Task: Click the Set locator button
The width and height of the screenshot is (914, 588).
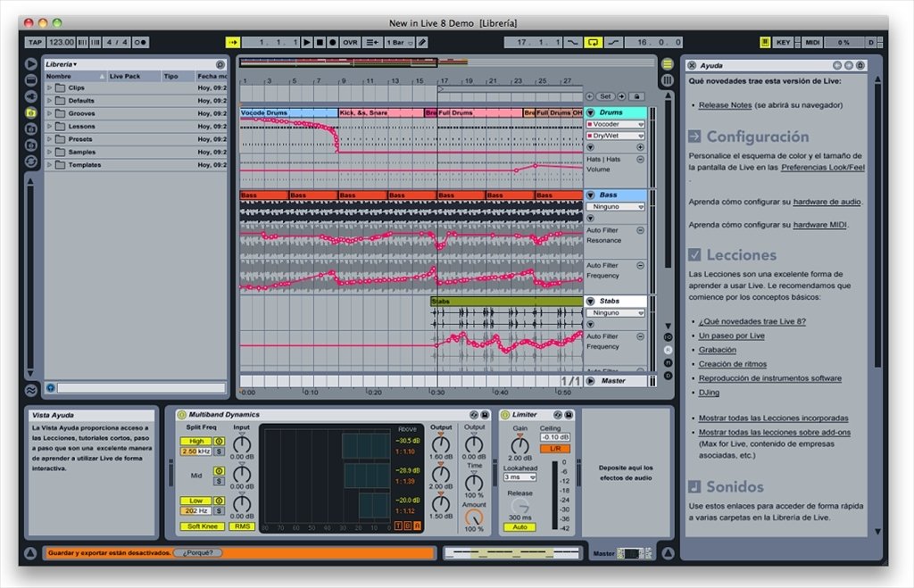Action: 606,96
